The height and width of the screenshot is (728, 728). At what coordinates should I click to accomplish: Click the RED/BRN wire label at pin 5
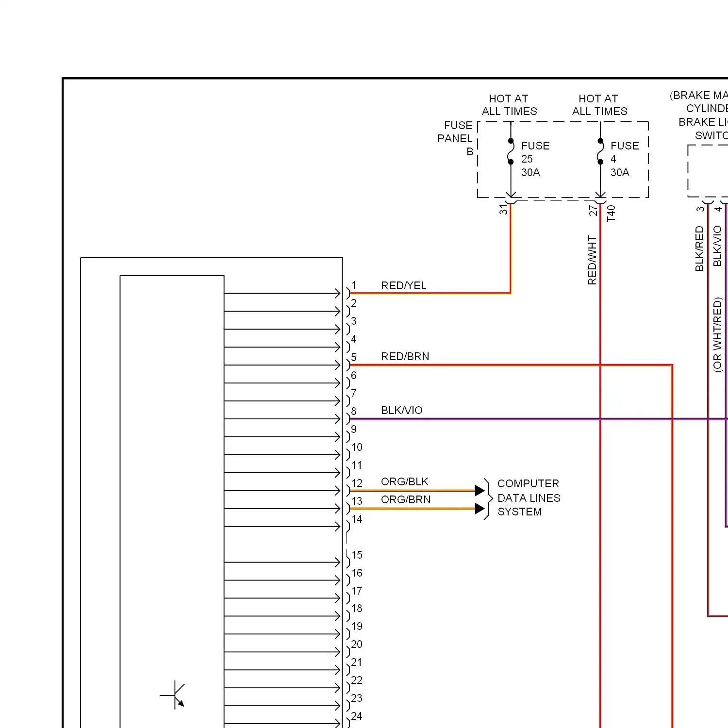tap(405, 356)
